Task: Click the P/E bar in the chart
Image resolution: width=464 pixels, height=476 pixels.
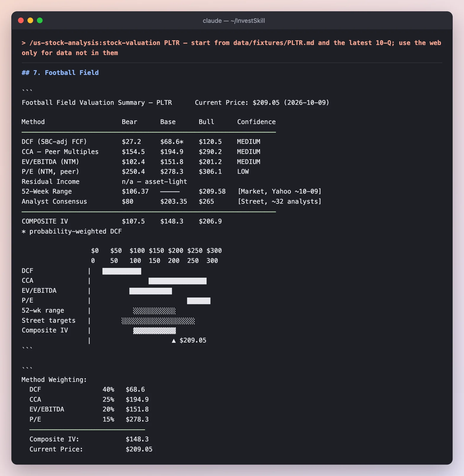Action: point(199,301)
